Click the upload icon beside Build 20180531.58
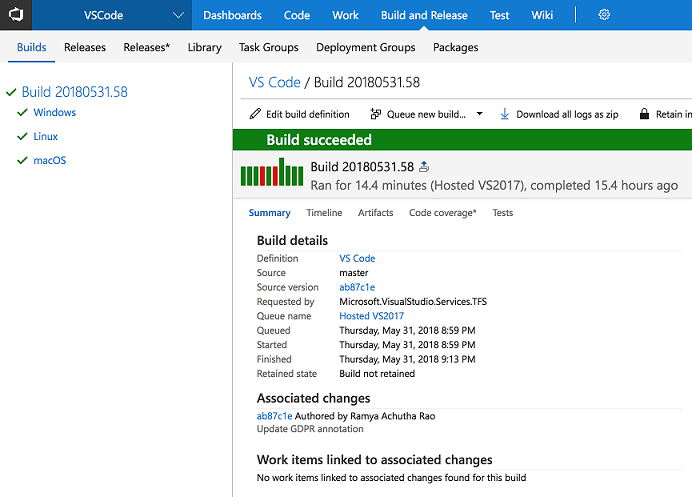The height and width of the screenshot is (497, 692). [424, 167]
